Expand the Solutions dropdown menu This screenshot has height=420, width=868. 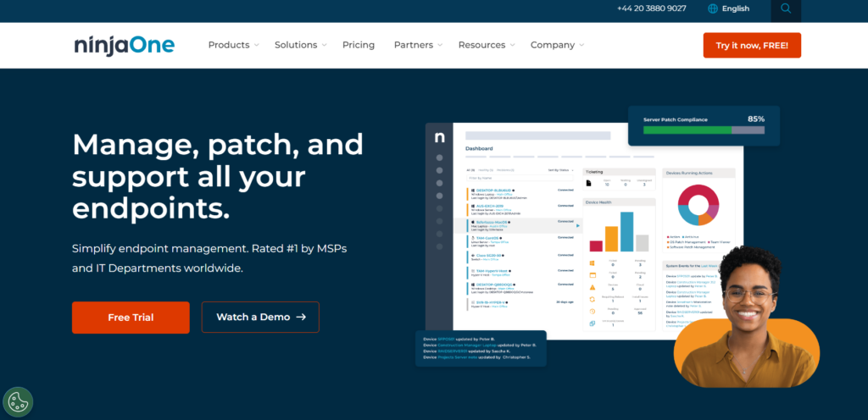tap(300, 45)
